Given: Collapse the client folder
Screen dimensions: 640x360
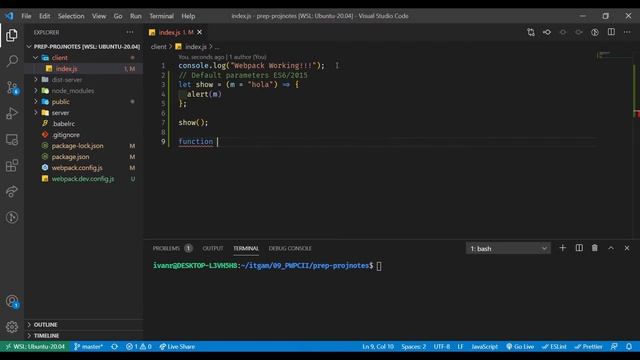Looking at the screenshot, I should pyautogui.click(x=83, y=58).
